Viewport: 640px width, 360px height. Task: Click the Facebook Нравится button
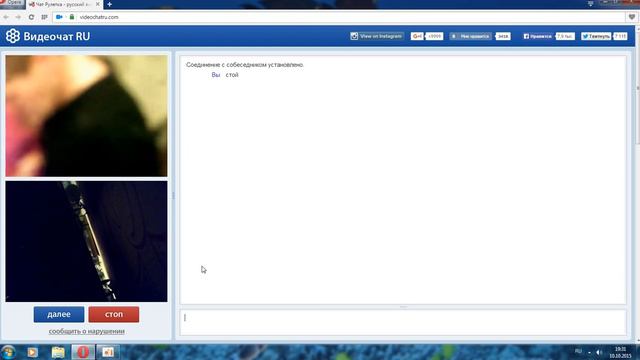(538, 36)
